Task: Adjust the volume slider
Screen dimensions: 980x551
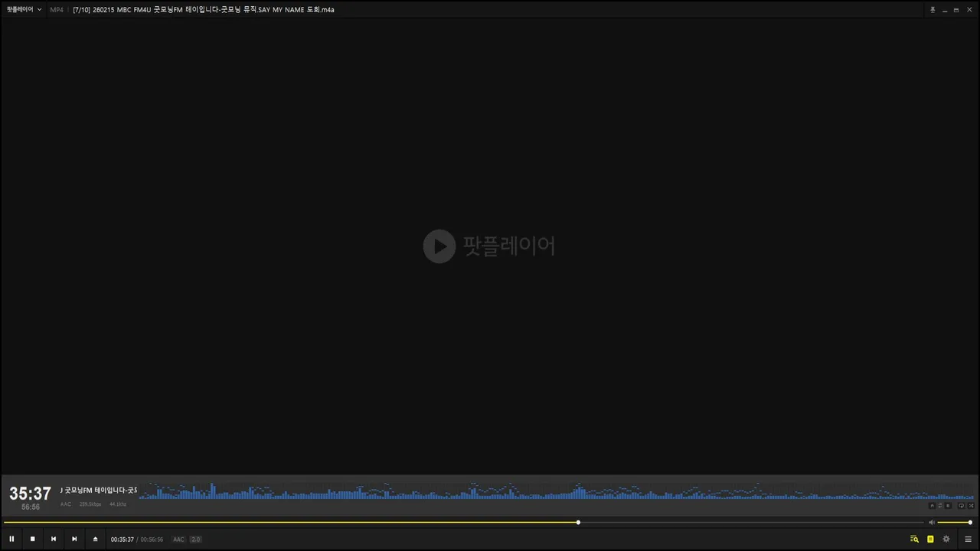Action: [955, 523]
